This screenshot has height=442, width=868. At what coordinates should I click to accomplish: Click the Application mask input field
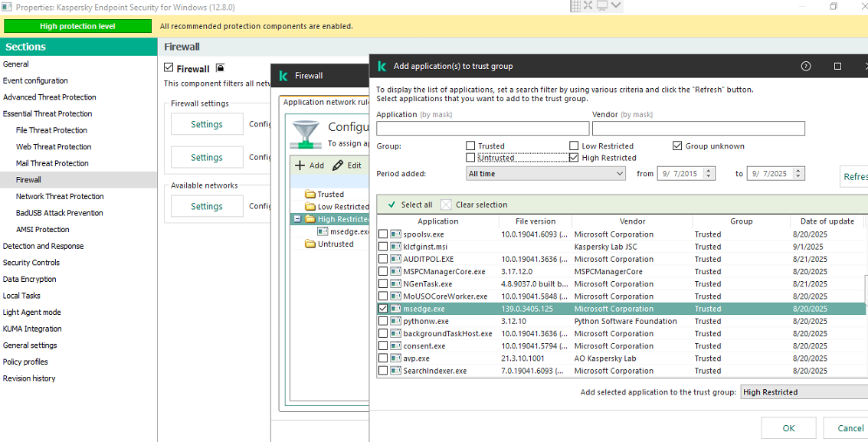coord(483,129)
